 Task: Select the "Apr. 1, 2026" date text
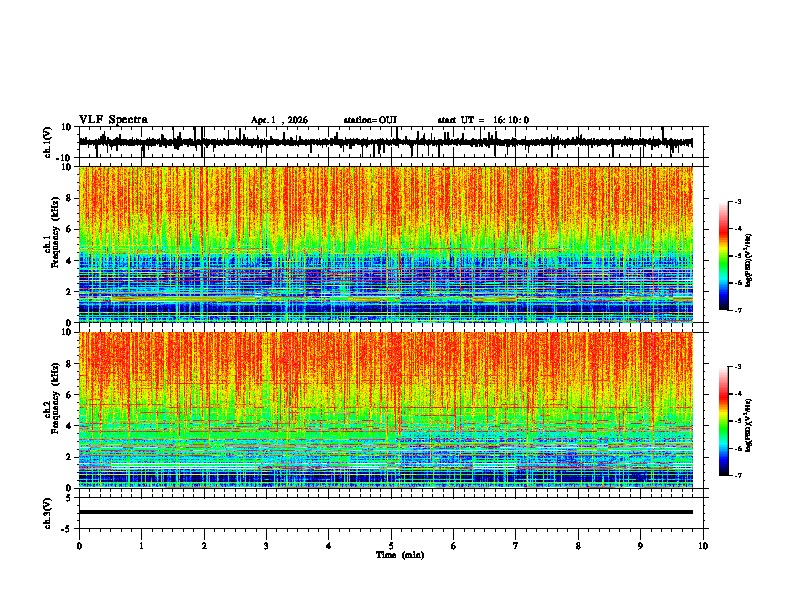[279, 120]
